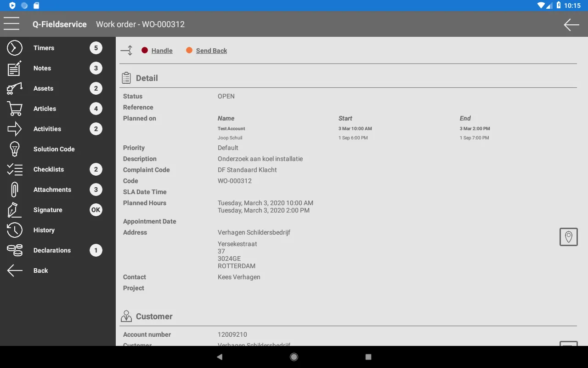Open Checklists menu item

[58, 169]
